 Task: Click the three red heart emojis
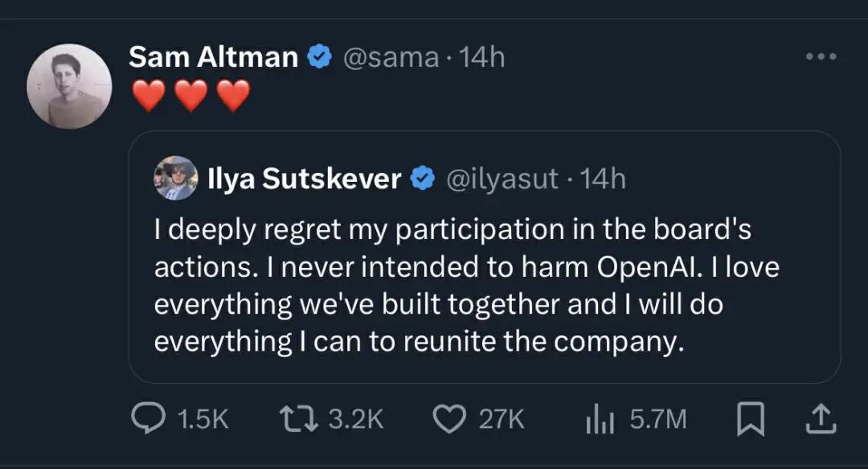(190, 97)
